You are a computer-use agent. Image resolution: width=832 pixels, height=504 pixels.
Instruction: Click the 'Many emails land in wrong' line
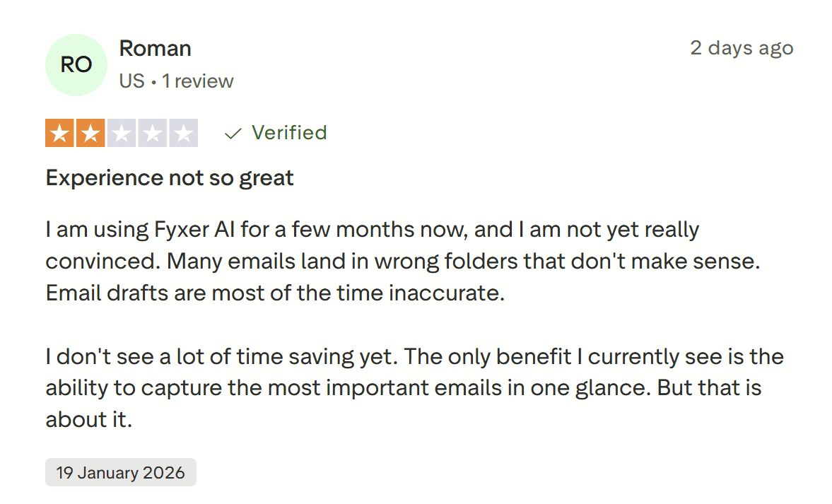403,262
